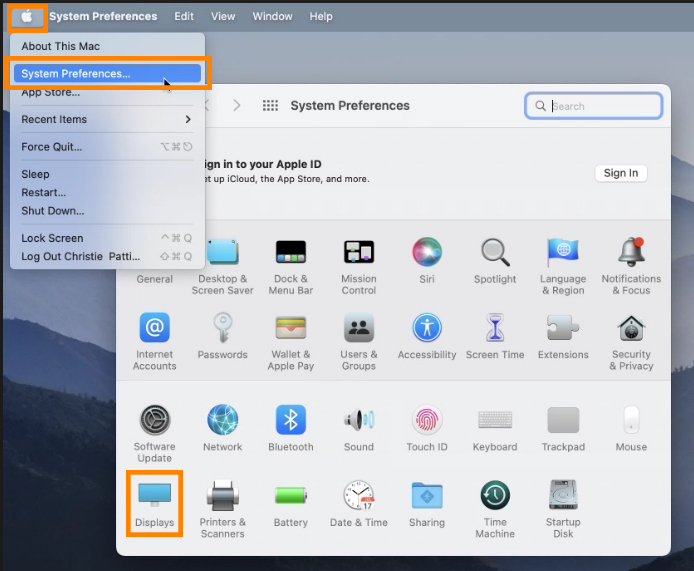This screenshot has height=571, width=694.
Task: Open Network preferences
Action: [223, 428]
